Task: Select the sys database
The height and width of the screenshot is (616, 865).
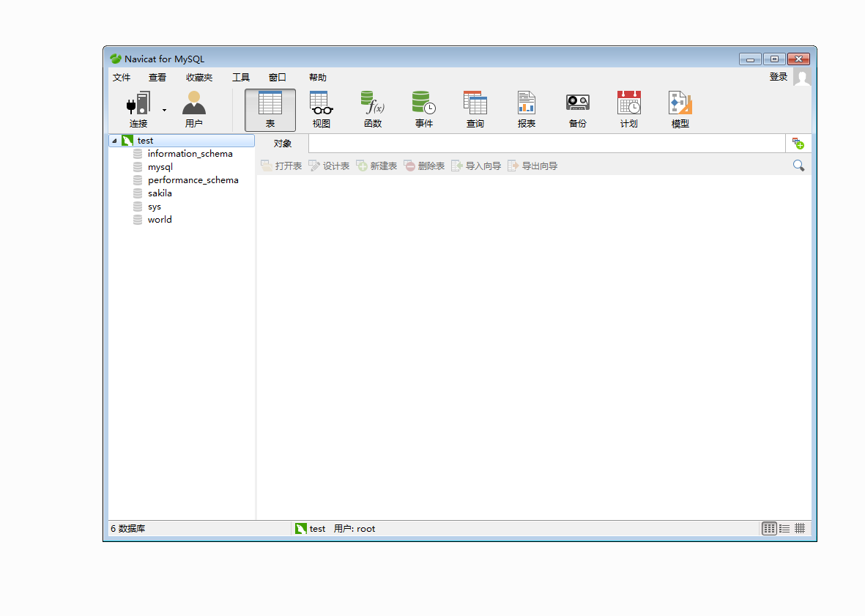Action: pos(154,207)
